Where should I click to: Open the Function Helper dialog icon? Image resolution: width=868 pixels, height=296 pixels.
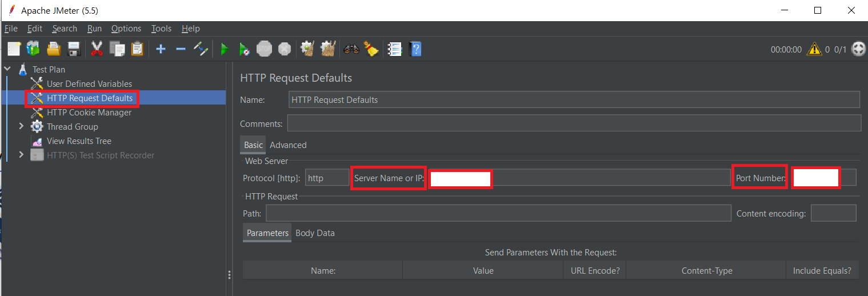point(394,49)
